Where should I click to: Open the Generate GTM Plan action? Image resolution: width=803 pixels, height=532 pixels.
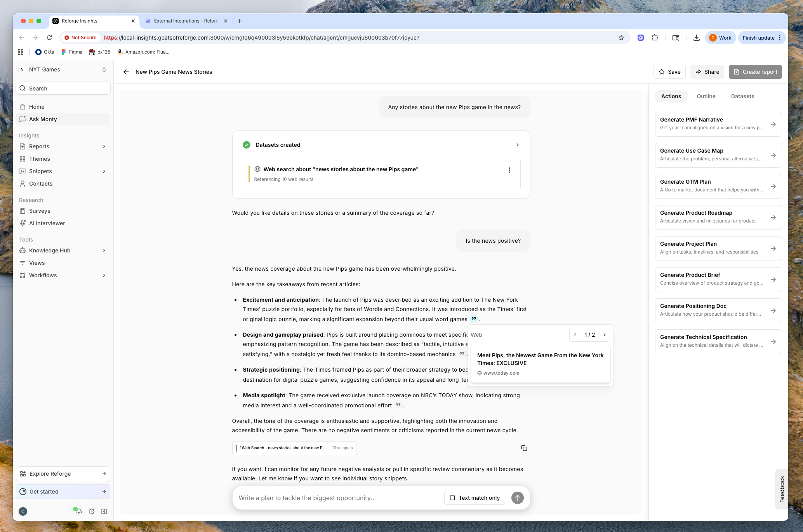pyautogui.click(x=718, y=186)
